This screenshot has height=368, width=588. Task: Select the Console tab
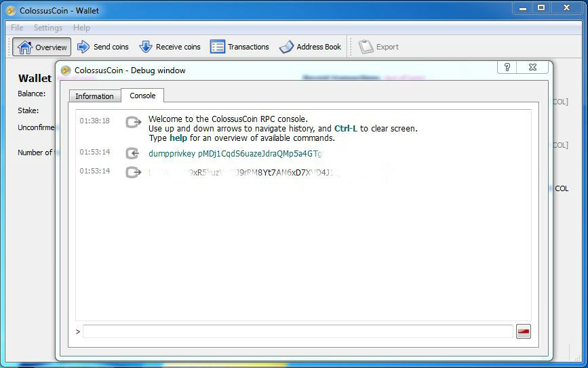coord(142,96)
